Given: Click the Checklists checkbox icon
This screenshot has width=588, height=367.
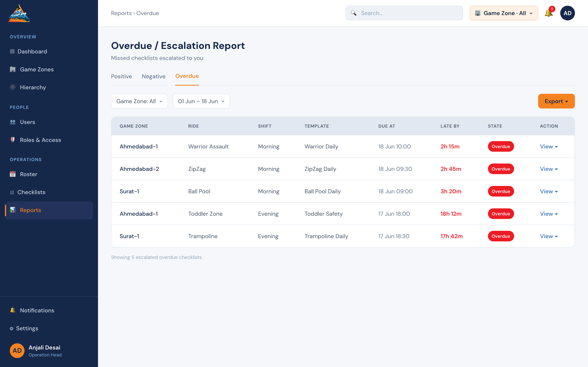Looking at the screenshot, I should pyautogui.click(x=12, y=192).
